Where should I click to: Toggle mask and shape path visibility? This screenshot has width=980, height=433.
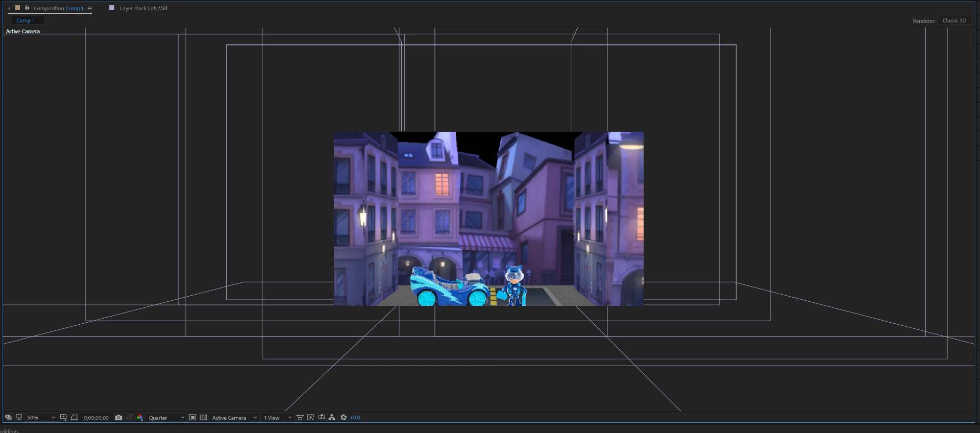75,417
